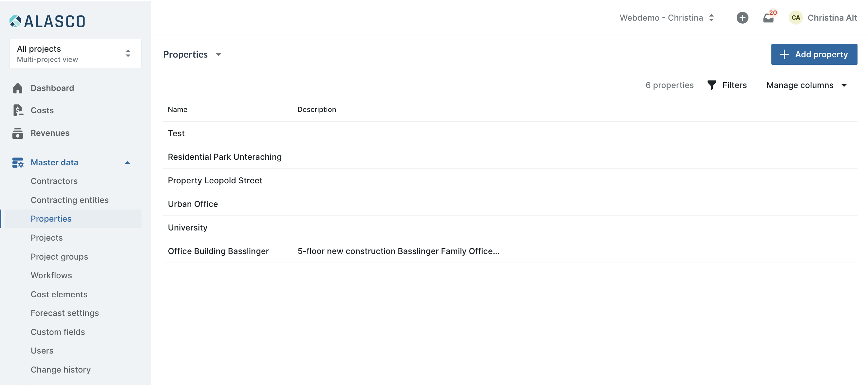868x385 pixels.
Task: Click the Add property button
Action: click(x=814, y=54)
